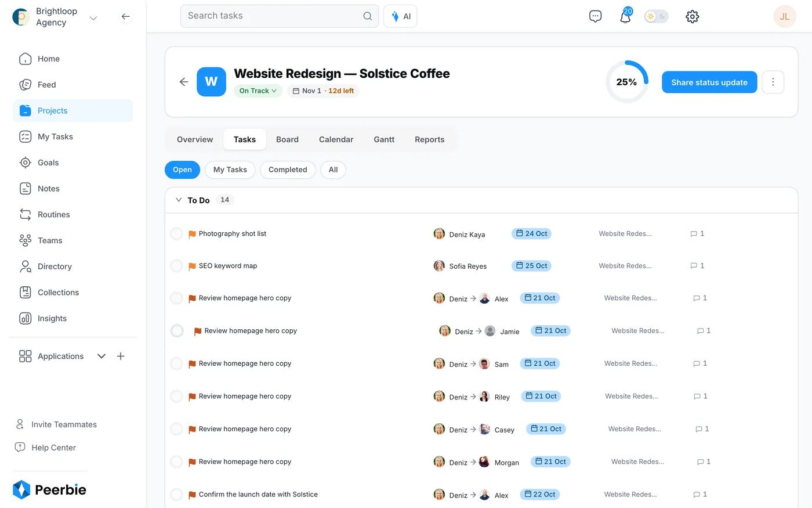Click the Notes sidebar icon
The width and height of the screenshot is (812, 508).
[x=26, y=189]
